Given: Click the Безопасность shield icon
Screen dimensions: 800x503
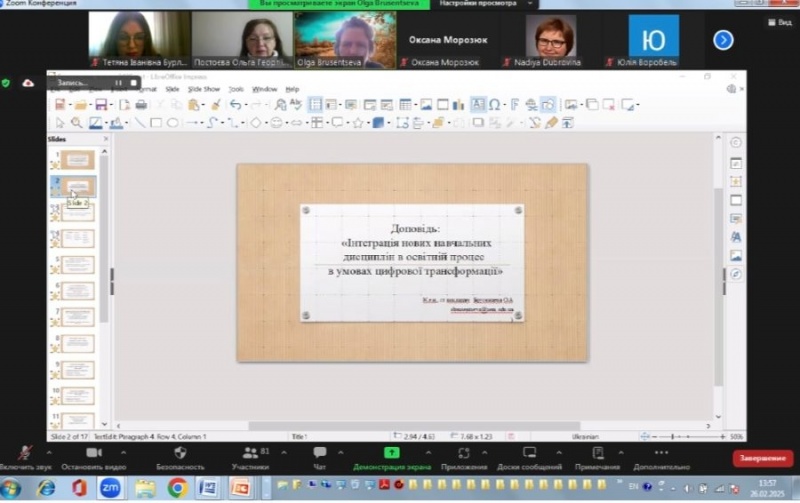Looking at the screenshot, I should click(180, 455).
